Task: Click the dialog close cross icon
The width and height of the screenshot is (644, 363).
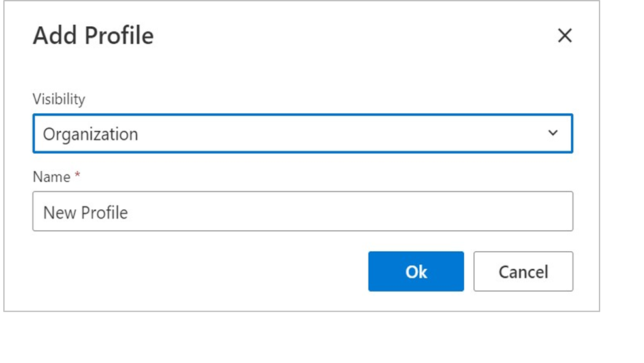Action: click(565, 35)
